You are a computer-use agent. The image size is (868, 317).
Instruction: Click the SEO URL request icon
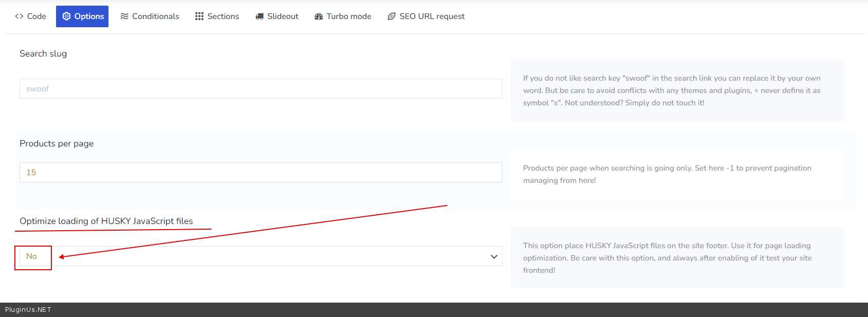click(392, 16)
